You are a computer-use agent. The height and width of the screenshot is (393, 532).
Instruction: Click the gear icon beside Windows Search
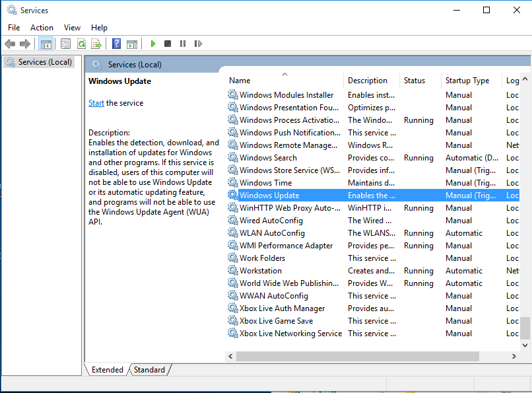point(233,157)
